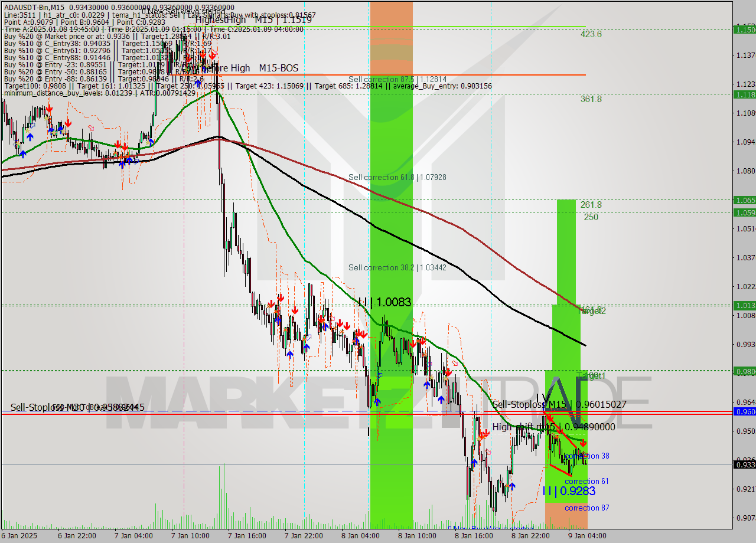Click the 6 Jan 2025 time axis label

19,536
